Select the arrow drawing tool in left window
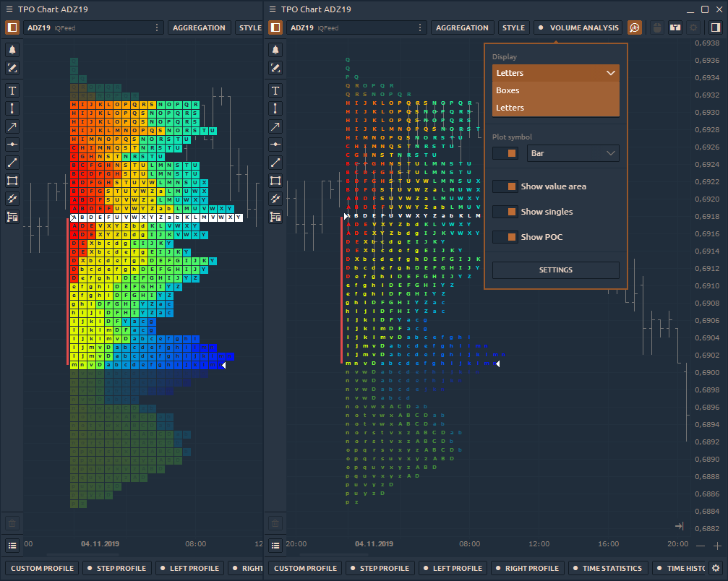The image size is (728, 581). [12, 126]
